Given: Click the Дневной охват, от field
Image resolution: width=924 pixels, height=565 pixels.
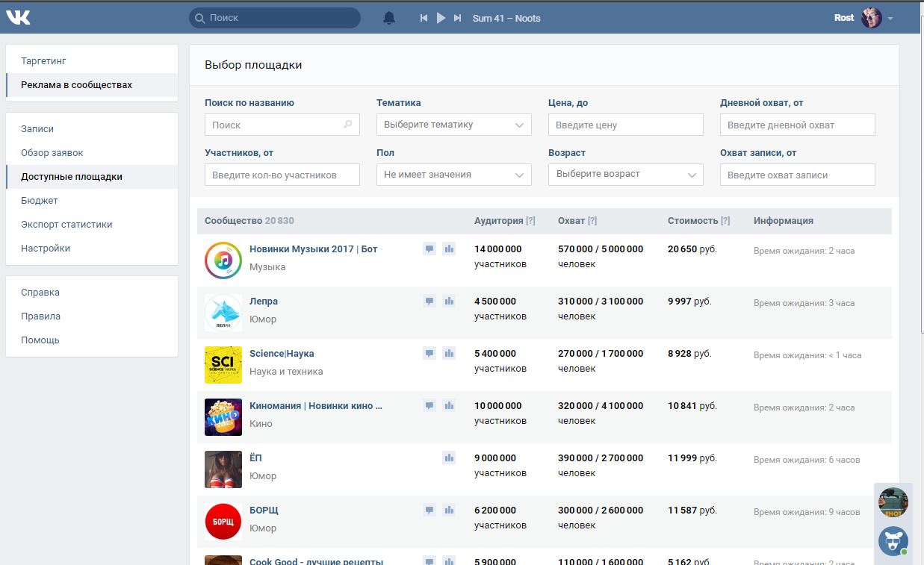Looking at the screenshot, I should click(798, 125).
